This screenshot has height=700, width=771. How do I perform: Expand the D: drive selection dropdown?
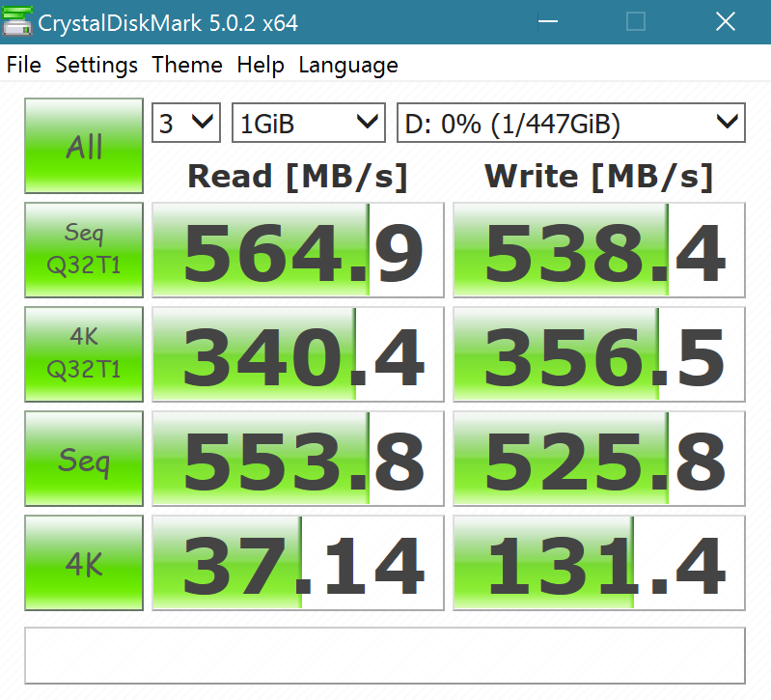tap(571, 123)
